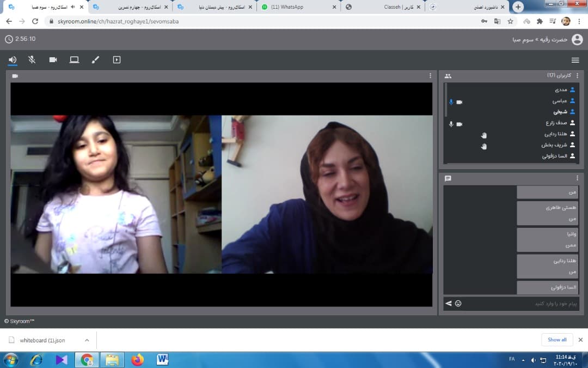Click the webcam icon beside صدف زارع

click(x=460, y=124)
